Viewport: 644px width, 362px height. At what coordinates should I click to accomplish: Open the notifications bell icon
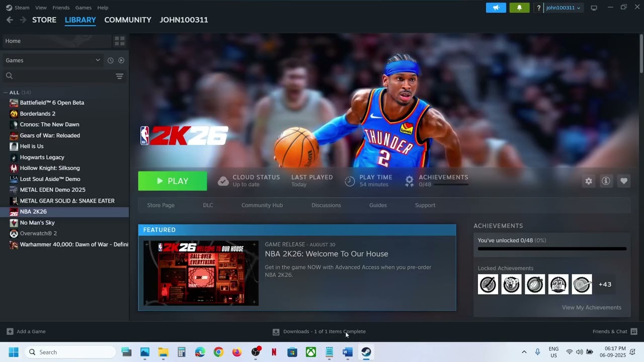pyautogui.click(x=519, y=8)
